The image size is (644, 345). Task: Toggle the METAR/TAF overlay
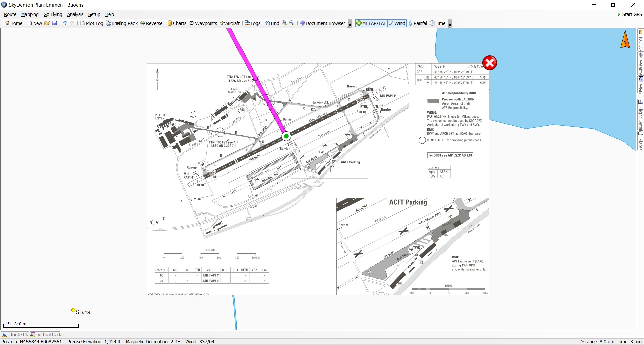(371, 23)
